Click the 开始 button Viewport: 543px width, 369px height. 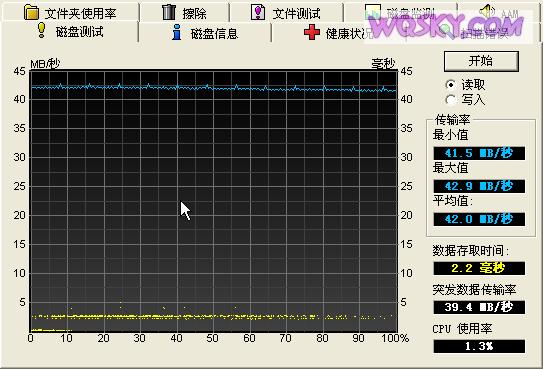pyautogui.click(x=481, y=61)
